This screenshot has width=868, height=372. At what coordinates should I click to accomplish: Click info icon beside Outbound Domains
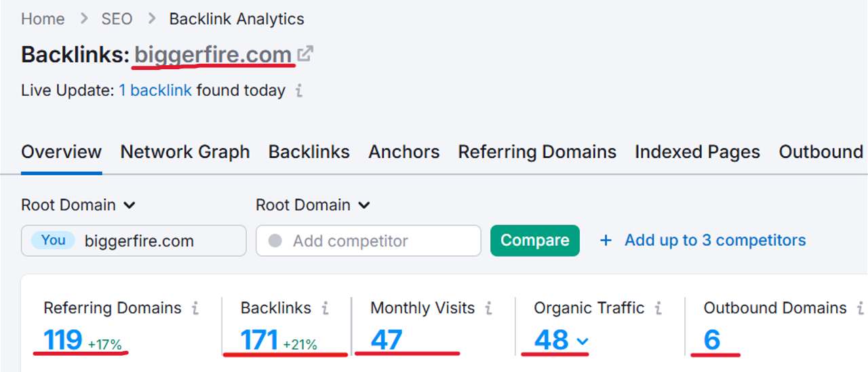coord(861,308)
